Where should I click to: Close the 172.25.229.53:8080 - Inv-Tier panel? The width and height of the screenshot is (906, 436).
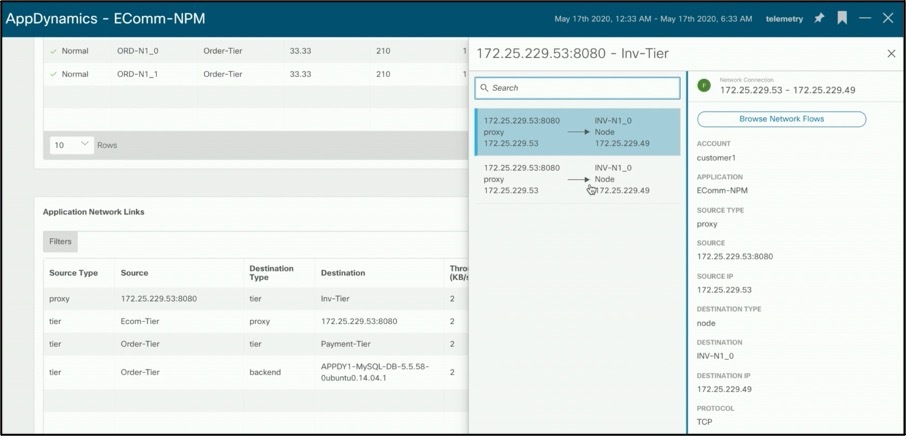(x=891, y=54)
